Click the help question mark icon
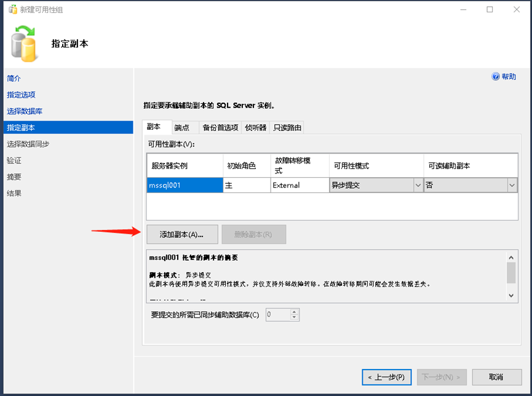The height and width of the screenshot is (396, 532). coord(495,76)
